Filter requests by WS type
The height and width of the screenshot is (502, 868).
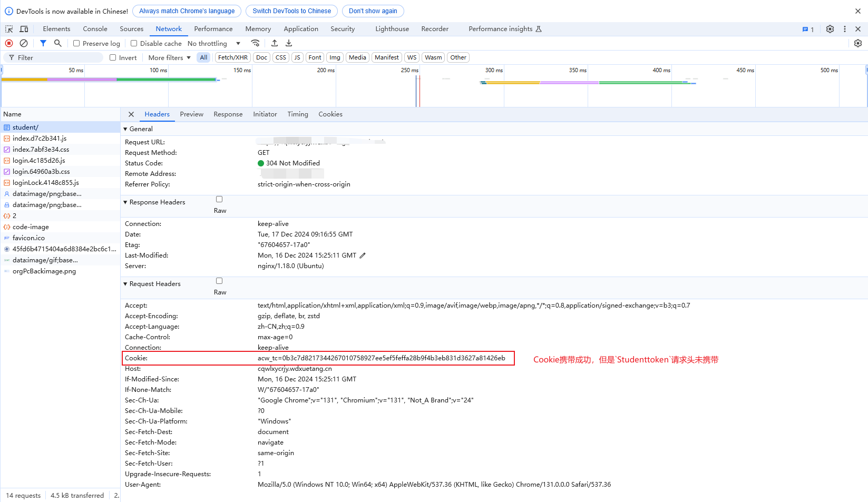[412, 57]
